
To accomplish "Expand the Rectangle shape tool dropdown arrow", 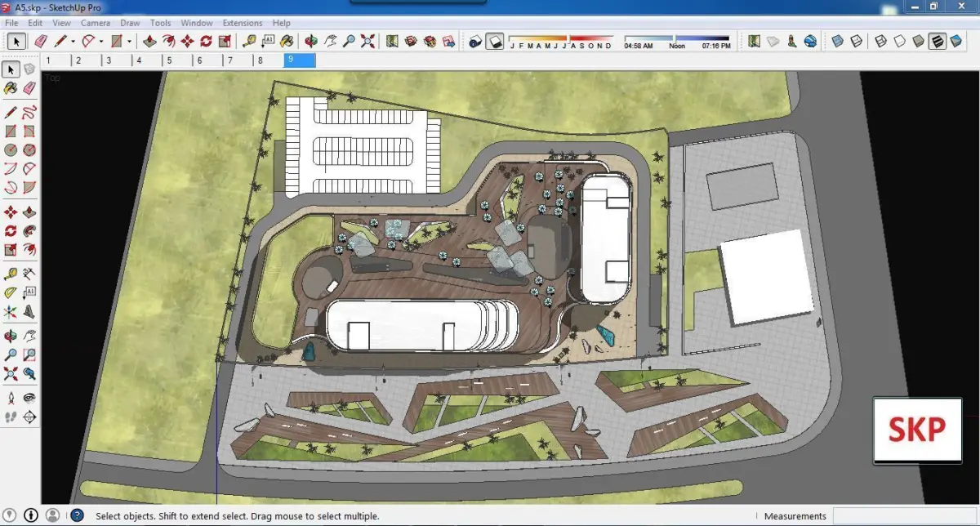I will pos(129,41).
